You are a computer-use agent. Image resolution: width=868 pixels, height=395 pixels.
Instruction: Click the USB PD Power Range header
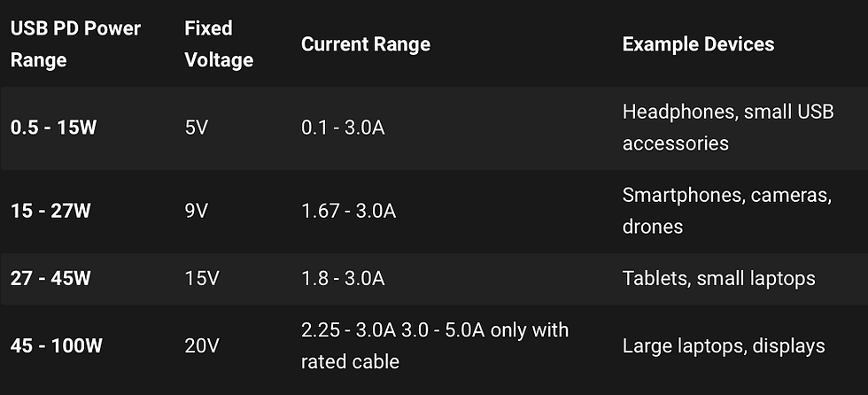tap(76, 43)
